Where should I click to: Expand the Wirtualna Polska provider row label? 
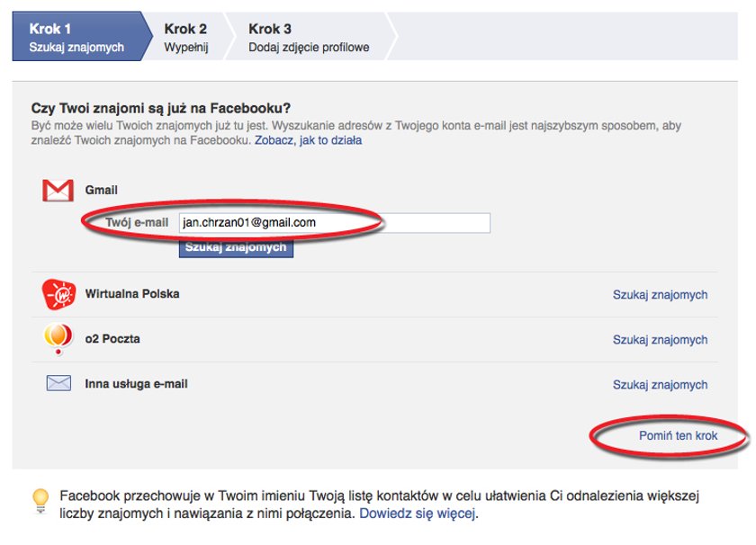[132, 294]
